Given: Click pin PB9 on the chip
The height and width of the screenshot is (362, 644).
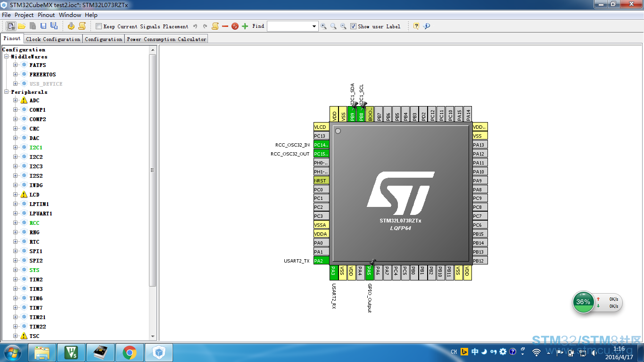Looking at the screenshot, I should point(352,114).
